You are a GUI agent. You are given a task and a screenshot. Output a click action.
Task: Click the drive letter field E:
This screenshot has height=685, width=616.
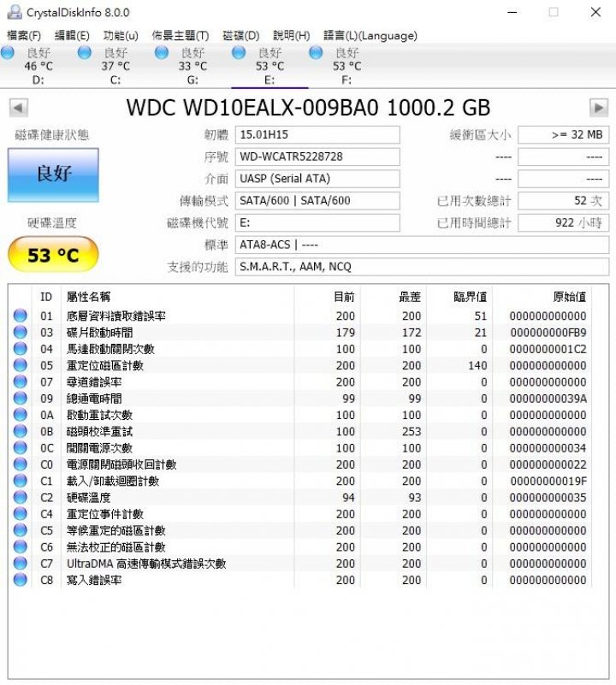pos(317,223)
